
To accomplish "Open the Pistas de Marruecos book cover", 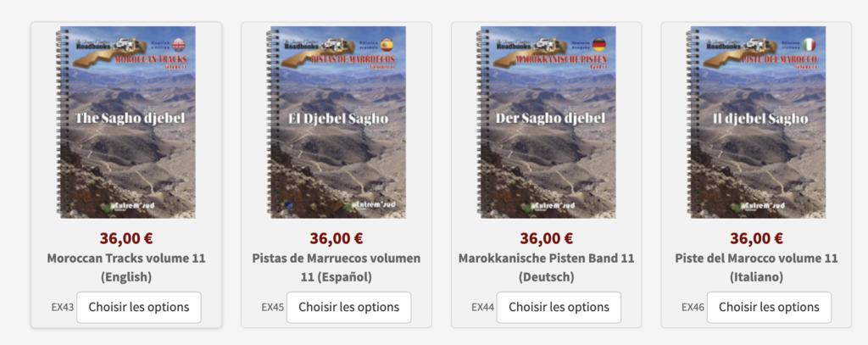I will (x=336, y=122).
